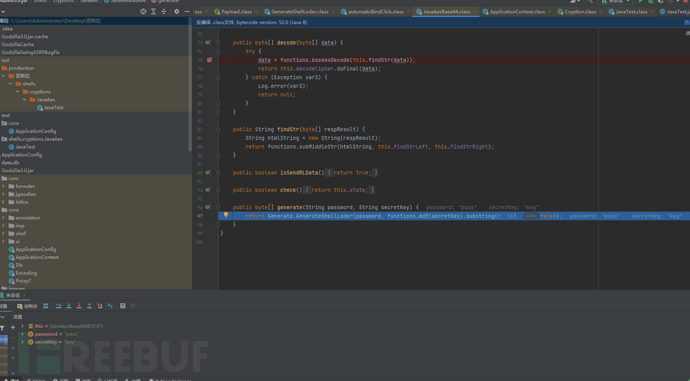Expand the formdev package folder

click(4, 187)
